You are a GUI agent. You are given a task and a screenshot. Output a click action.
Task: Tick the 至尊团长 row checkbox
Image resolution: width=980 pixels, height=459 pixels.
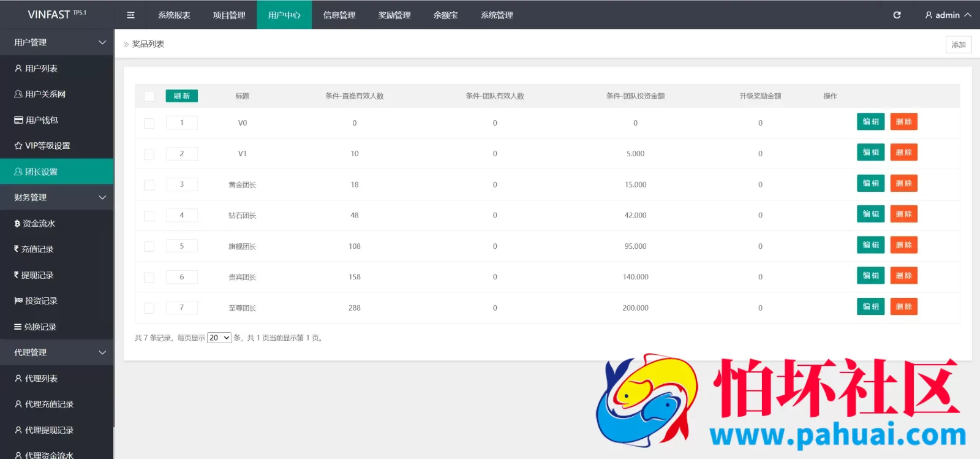point(149,308)
